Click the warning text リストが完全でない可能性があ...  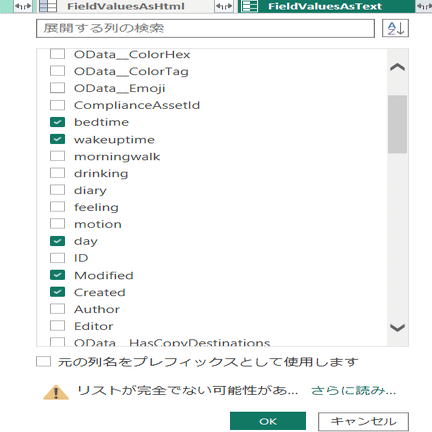click(188, 390)
